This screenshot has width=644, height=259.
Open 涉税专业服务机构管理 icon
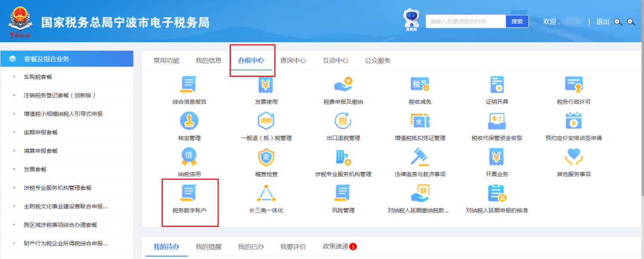tap(343, 157)
